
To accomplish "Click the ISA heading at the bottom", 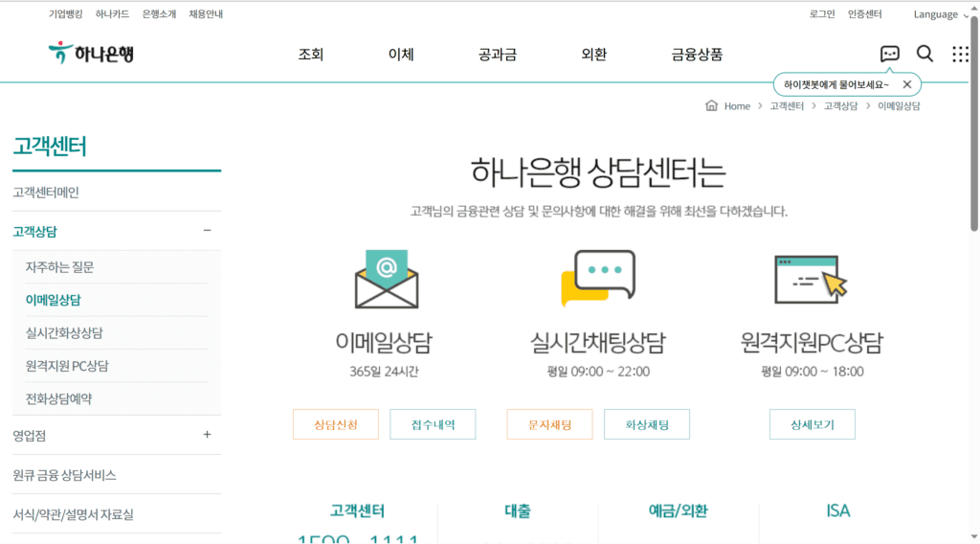I will click(838, 510).
